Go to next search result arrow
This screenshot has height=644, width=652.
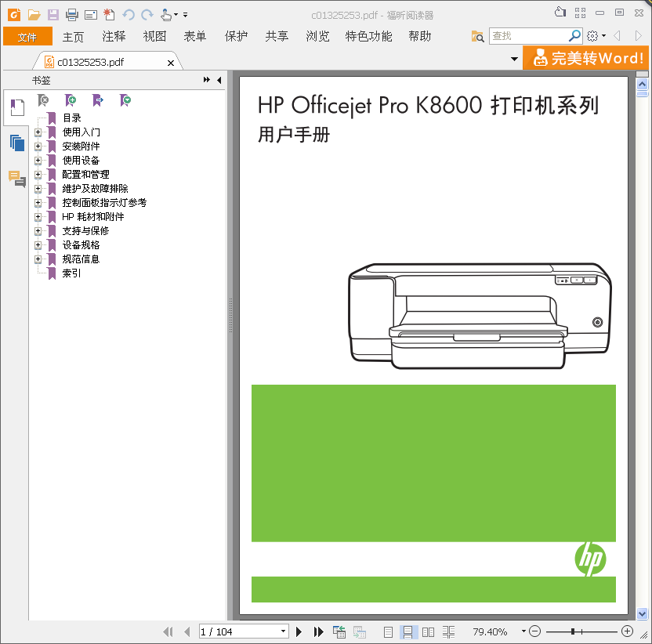tap(638, 36)
